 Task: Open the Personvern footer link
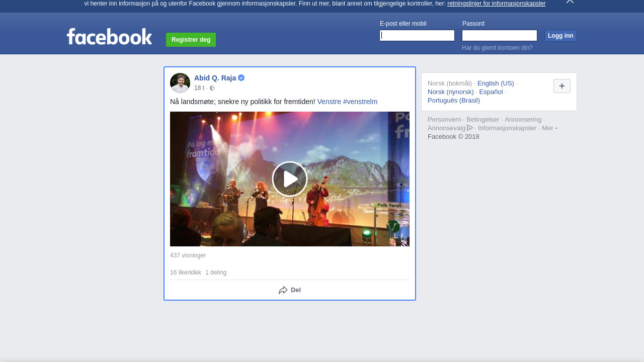point(444,120)
